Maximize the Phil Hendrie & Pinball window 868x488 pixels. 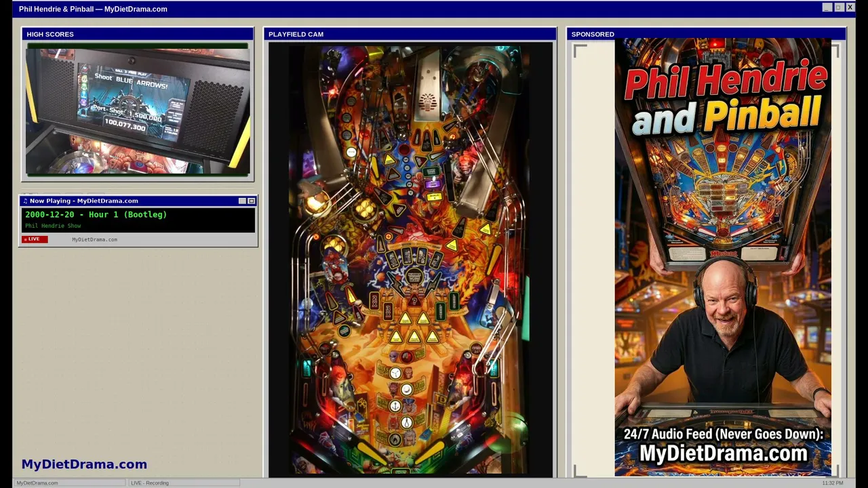(x=838, y=7)
